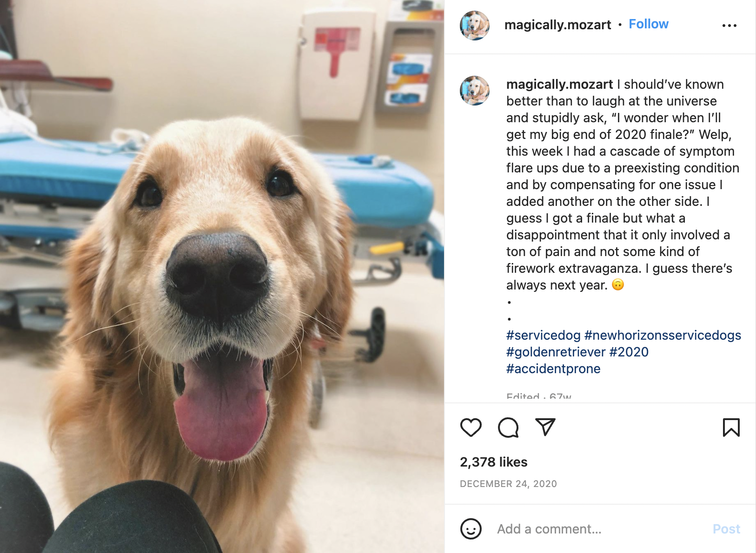Viewport: 756px width, 553px height.
Task: Open the #goldenretriever hashtag
Action: (556, 352)
